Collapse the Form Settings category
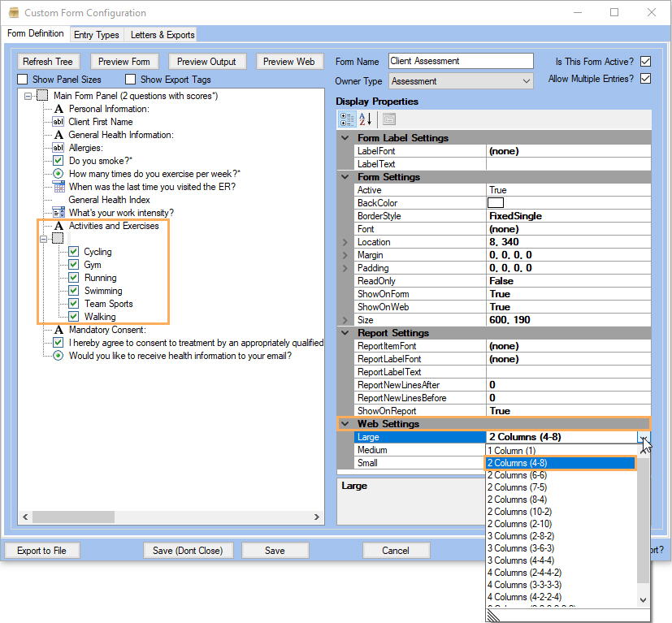 [x=345, y=177]
